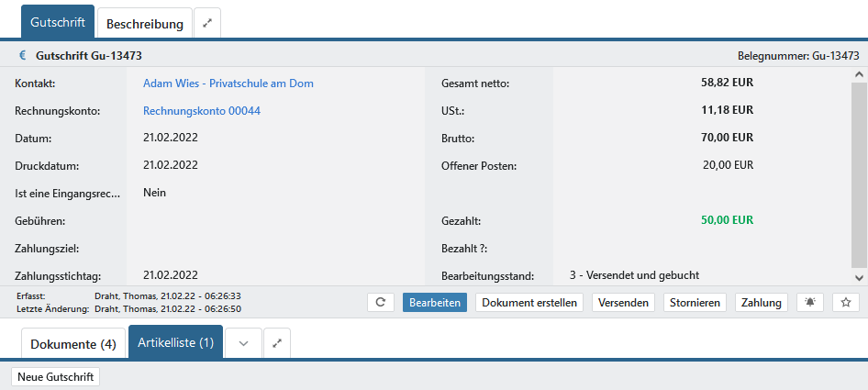Select the Gutschrift tab

coord(58,22)
